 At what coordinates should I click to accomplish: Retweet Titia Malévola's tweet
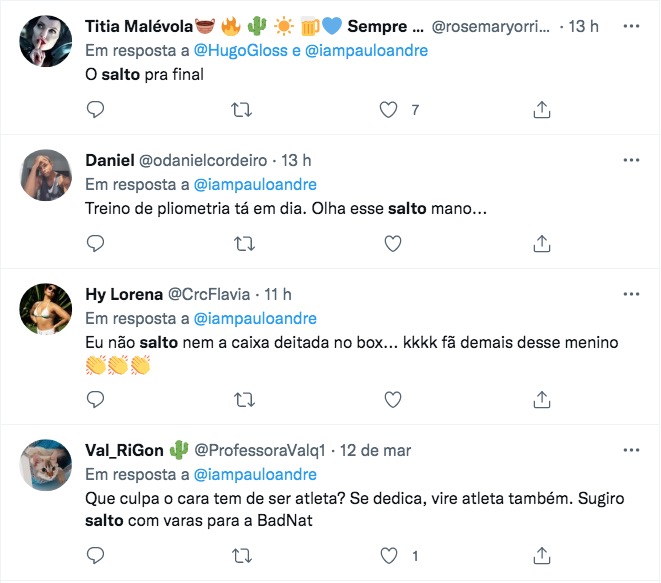click(x=242, y=110)
